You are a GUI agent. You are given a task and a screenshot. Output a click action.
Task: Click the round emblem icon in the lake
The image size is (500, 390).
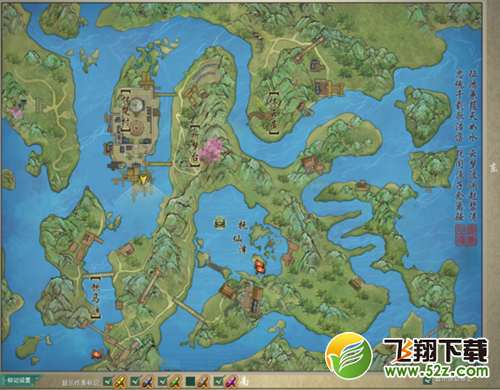coord(220,222)
